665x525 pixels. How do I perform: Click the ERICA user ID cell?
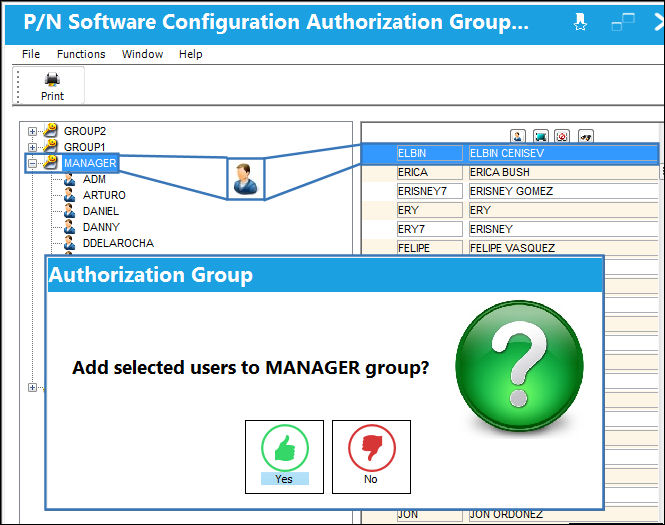coord(430,172)
